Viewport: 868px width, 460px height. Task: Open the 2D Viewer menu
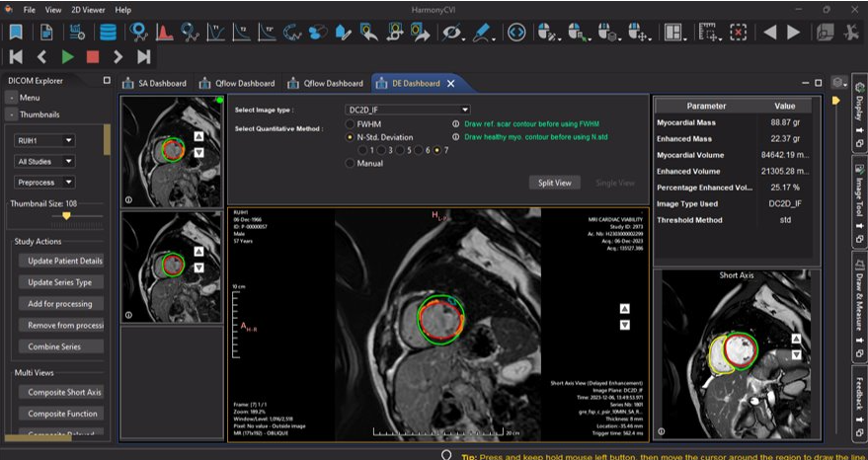point(86,9)
